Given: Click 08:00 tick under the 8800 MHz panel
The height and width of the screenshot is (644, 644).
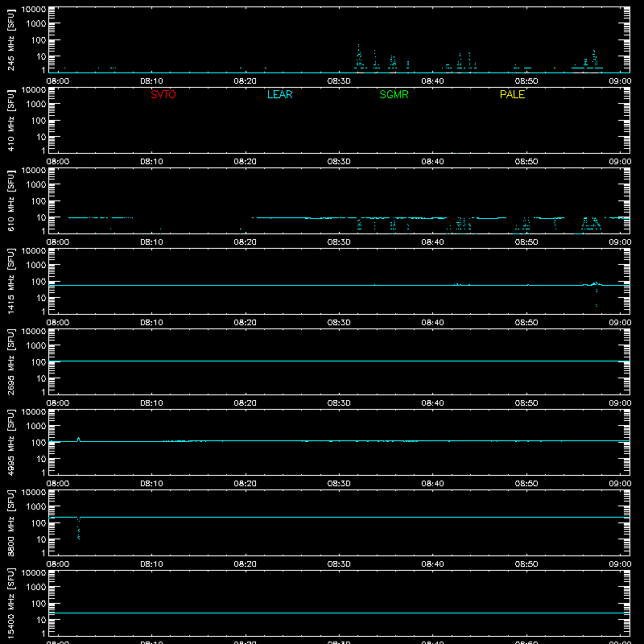Looking at the screenshot, I should (58, 564).
